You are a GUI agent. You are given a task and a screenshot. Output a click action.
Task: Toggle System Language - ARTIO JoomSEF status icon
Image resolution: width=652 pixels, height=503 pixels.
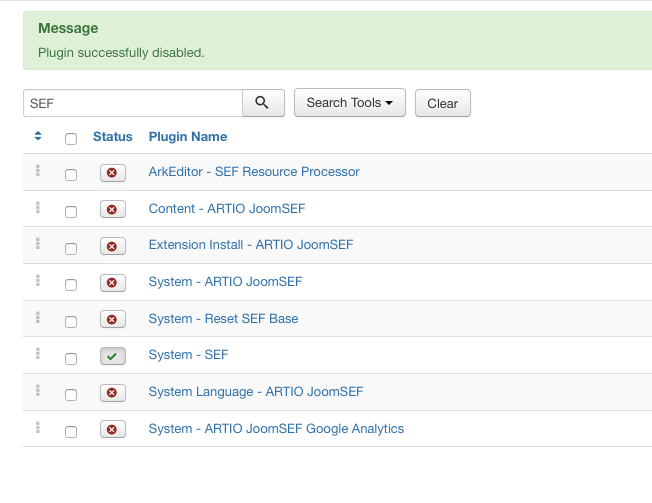(113, 392)
